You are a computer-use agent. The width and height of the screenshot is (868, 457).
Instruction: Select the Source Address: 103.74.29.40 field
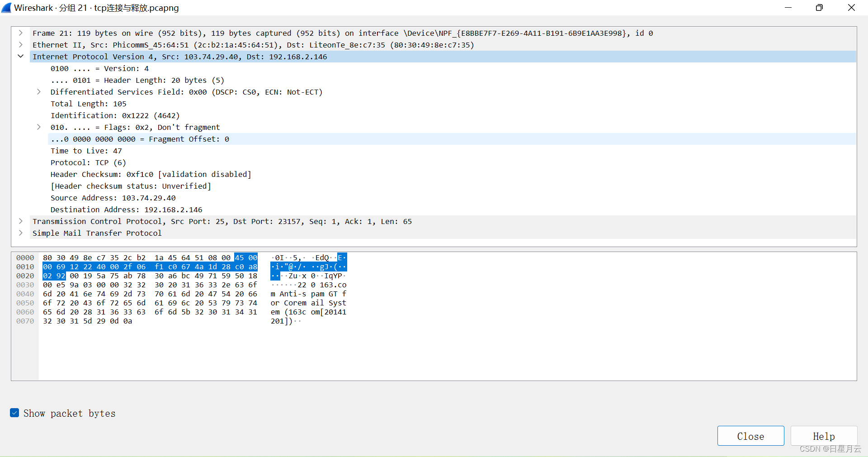(x=113, y=198)
